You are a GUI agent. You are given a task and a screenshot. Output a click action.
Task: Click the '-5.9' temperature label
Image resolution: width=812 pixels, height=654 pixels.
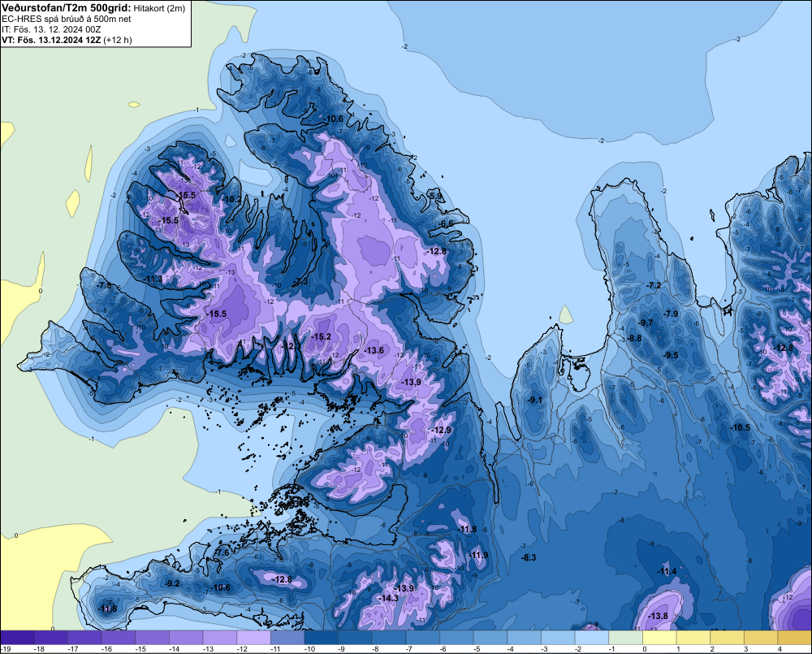(436, 196)
